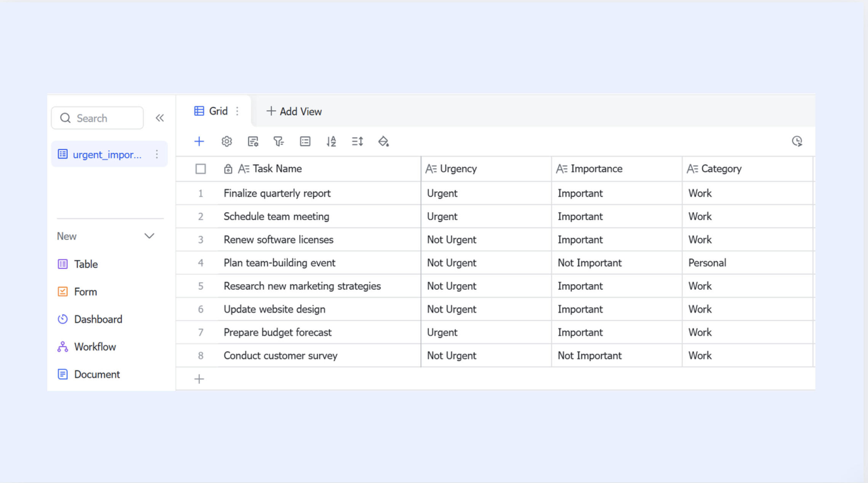Collapse the New section chevron
The image size is (868, 483).
pos(149,236)
